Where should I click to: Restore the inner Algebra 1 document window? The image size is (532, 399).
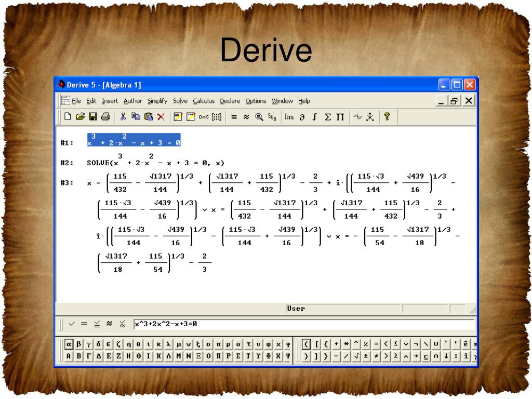click(454, 101)
